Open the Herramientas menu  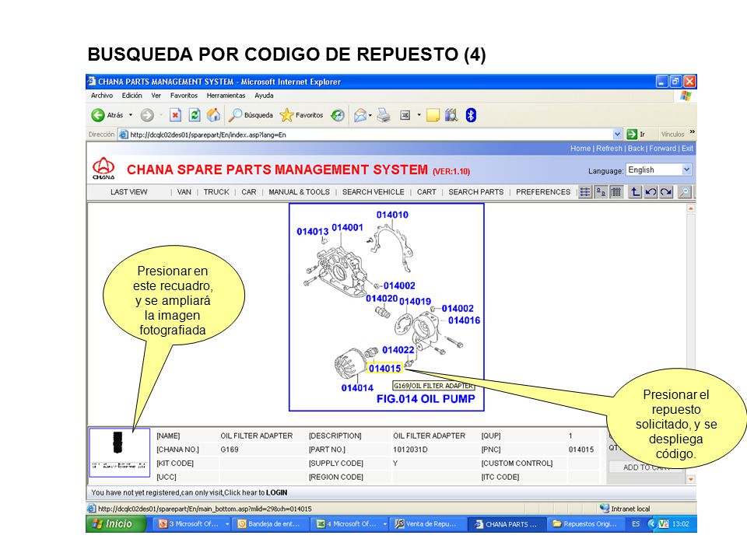pos(226,95)
